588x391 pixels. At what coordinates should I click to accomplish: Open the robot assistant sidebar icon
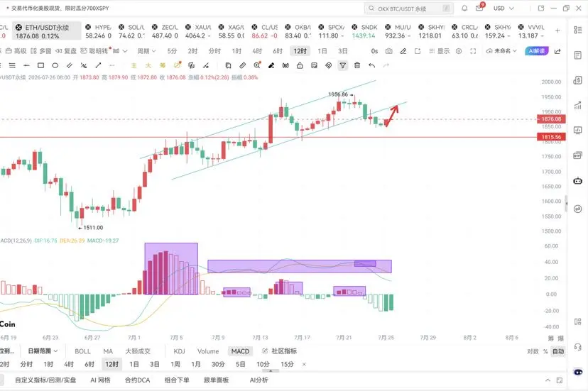(578, 181)
